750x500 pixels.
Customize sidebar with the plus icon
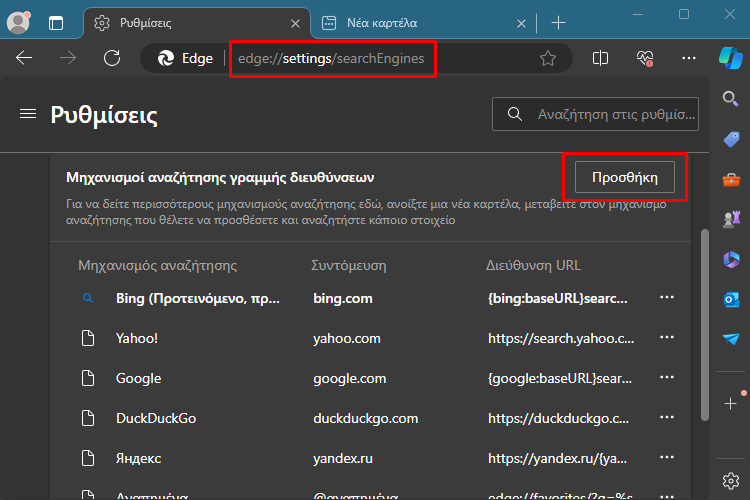tap(730, 404)
